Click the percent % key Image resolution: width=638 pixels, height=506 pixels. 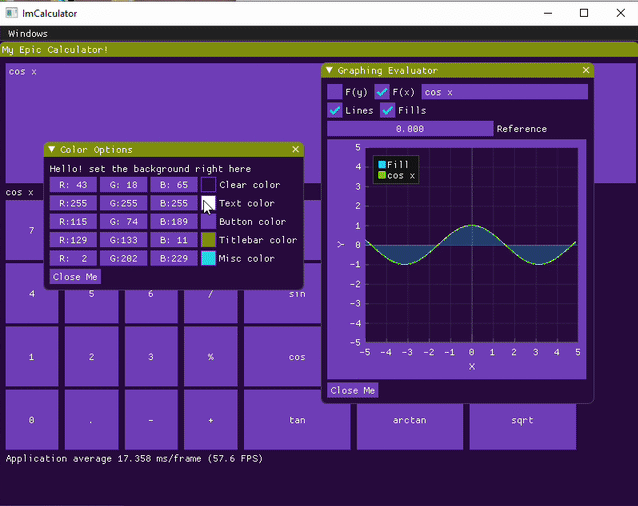(x=210, y=356)
